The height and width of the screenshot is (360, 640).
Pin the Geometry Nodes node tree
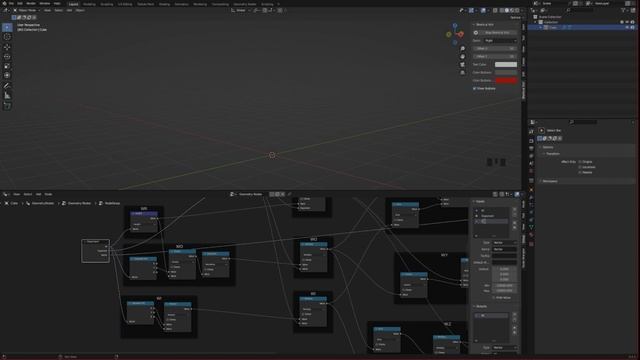[290, 194]
